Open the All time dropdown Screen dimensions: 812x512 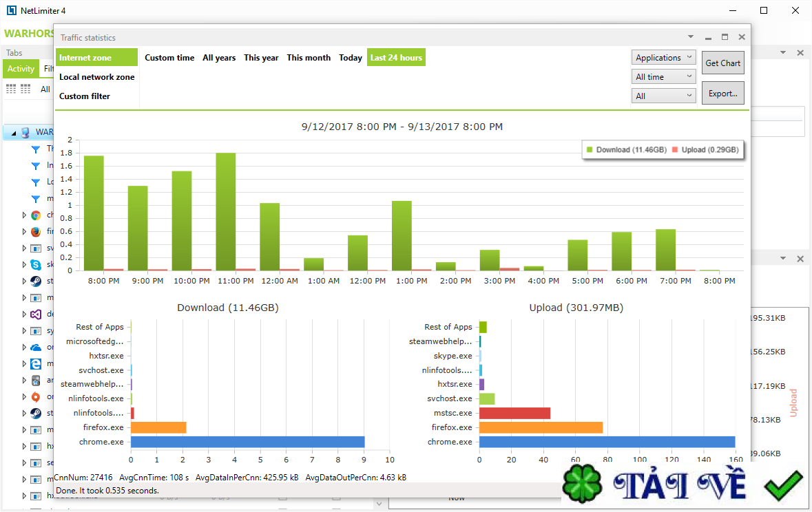pyautogui.click(x=663, y=77)
